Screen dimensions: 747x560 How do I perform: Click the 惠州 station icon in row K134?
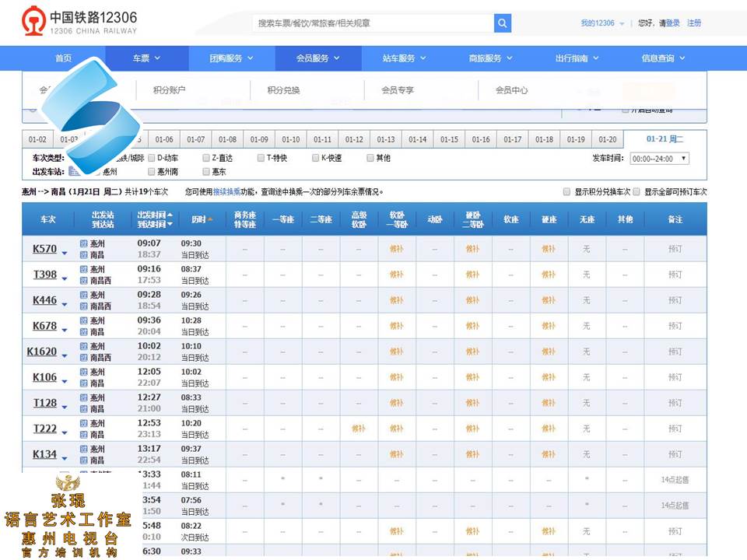coord(84,449)
